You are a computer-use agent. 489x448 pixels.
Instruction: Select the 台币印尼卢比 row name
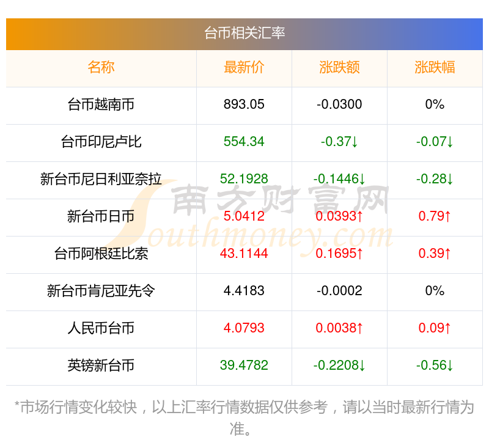(101, 142)
